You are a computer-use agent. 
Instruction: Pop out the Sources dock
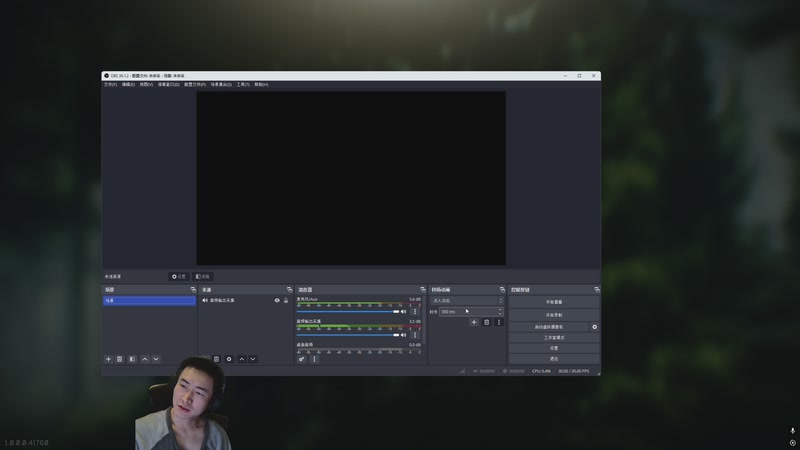coord(289,290)
